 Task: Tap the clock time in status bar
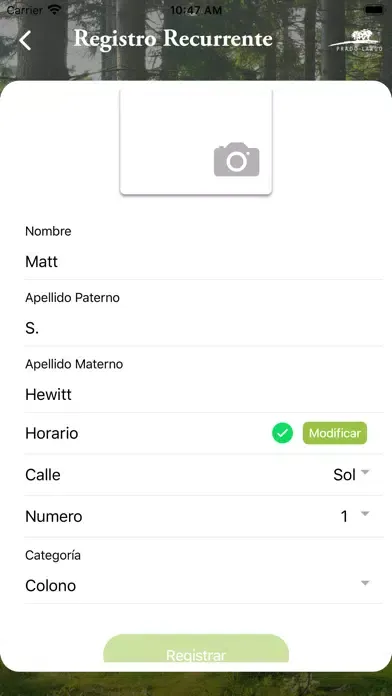coord(196,10)
